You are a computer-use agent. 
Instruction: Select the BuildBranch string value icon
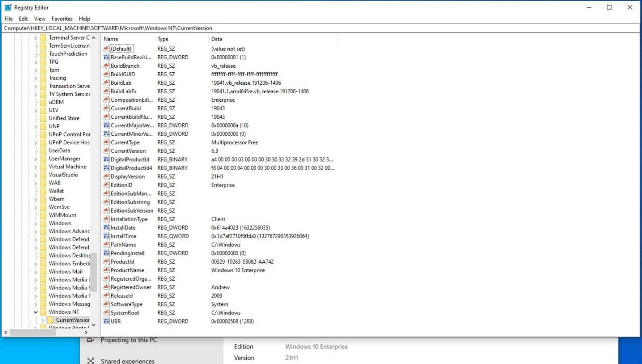pyautogui.click(x=106, y=66)
